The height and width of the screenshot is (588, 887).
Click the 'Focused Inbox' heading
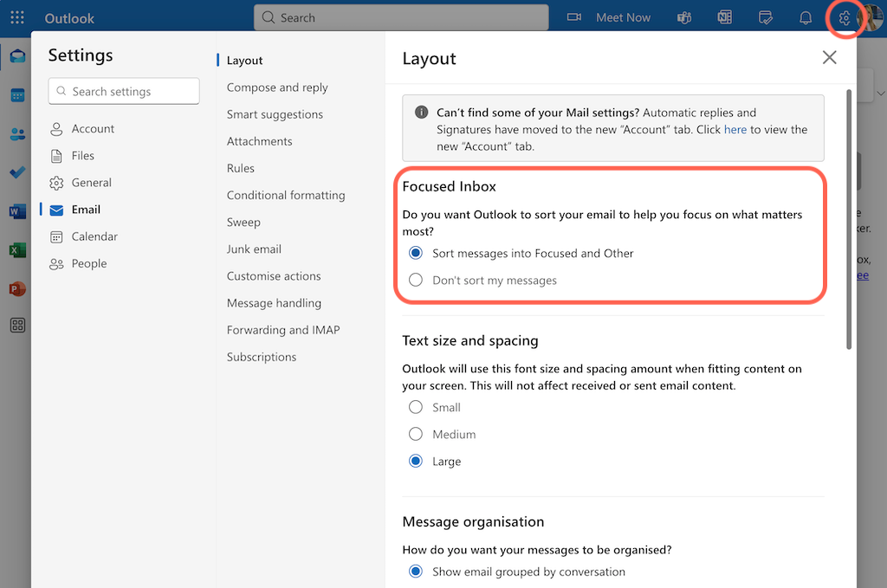pyautogui.click(x=450, y=186)
